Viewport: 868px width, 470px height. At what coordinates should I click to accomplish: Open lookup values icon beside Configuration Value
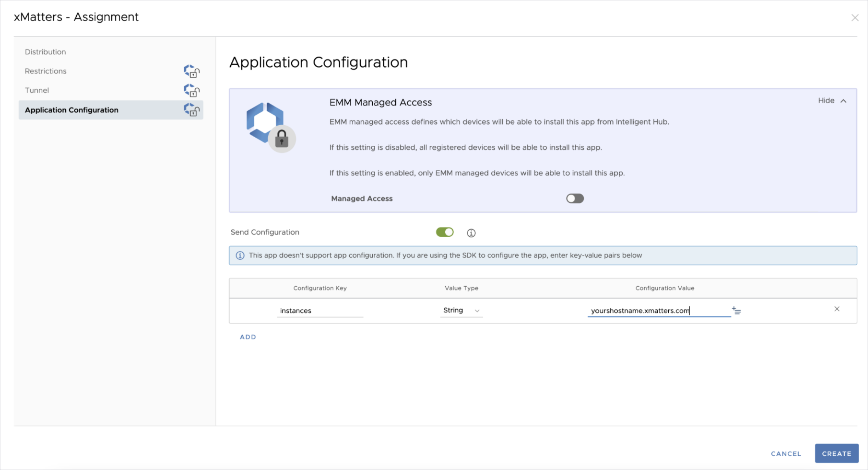[x=736, y=311]
